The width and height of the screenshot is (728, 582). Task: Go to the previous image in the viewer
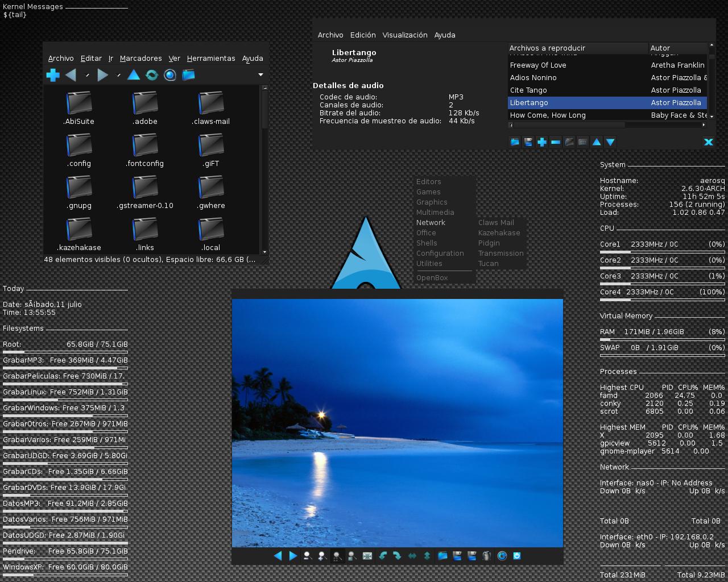pyautogui.click(x=278, y=555)
